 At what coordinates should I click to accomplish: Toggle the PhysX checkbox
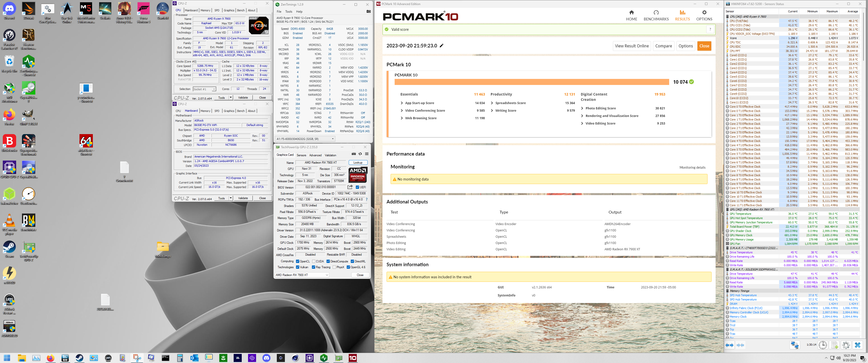pyautogui.click(x=334, y=267)
